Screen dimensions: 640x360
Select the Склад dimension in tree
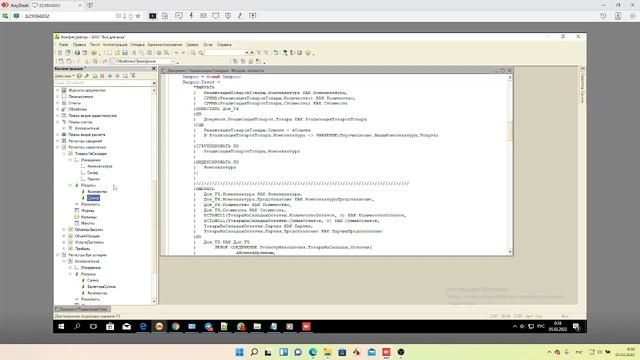point(93,173)
